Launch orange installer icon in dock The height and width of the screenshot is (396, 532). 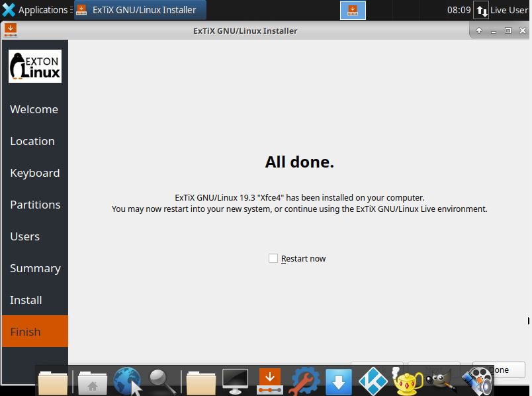pyautogui.click(x=270, y=381)
